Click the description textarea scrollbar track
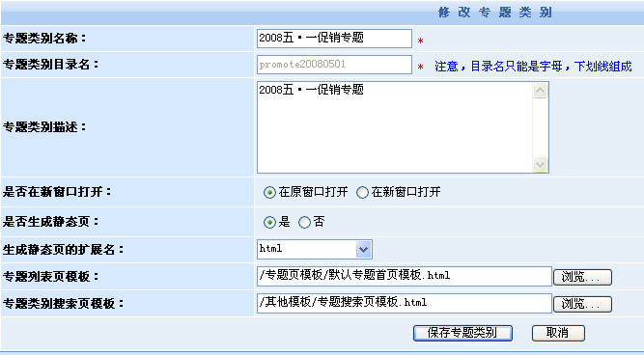Screen dimensions: 644x355 [x=540, y=127]
